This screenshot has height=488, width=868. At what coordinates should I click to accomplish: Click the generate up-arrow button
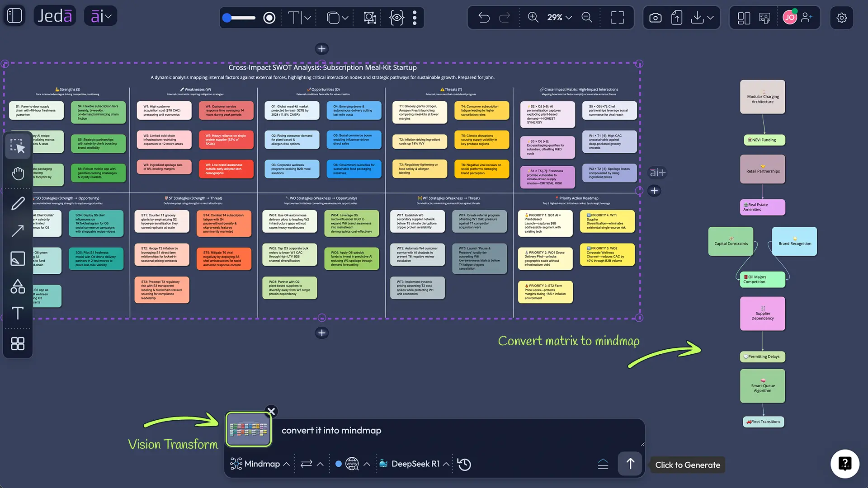[630, 463]
